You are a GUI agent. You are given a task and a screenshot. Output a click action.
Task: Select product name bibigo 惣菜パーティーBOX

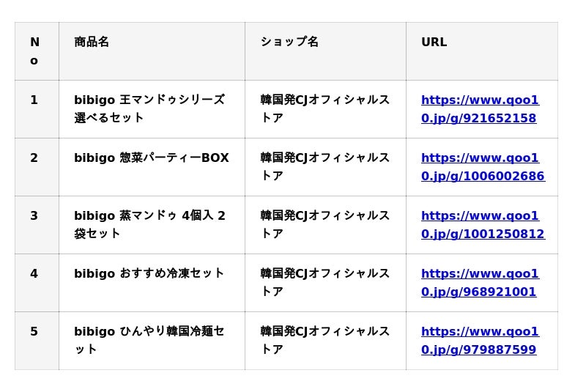(151, 158)
